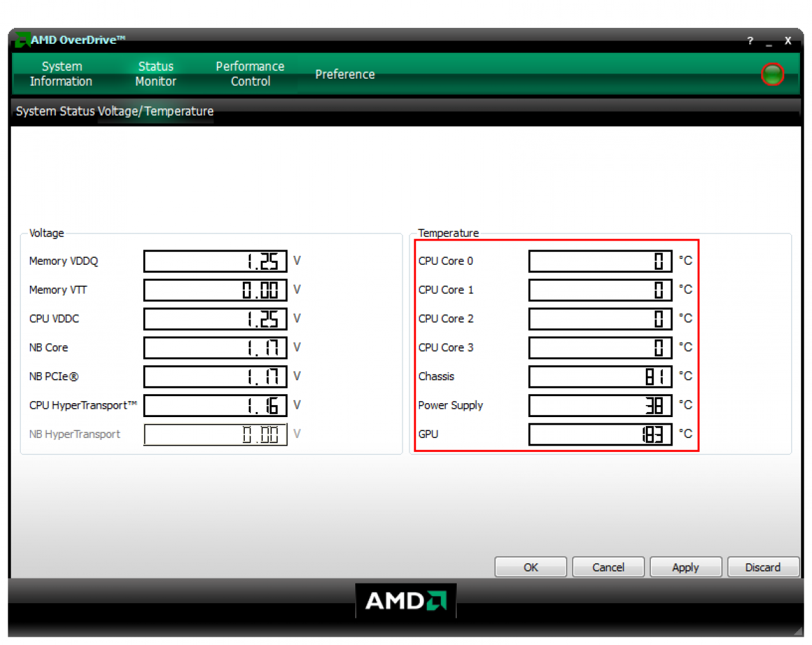The image size is (812, 645).
Task: Open the Preference menu
Action: click(345, 74)
